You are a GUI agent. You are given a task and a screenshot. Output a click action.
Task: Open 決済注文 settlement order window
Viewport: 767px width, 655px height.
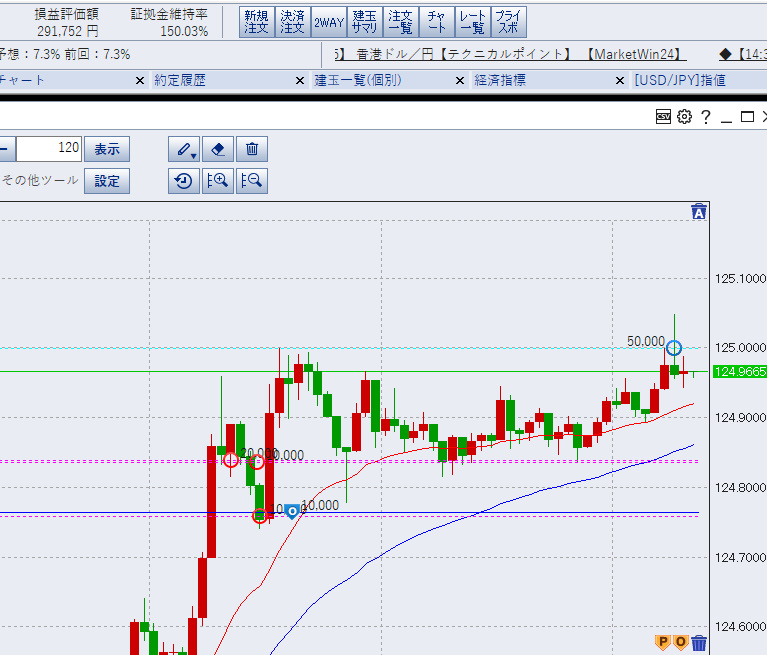pos(292,22)
